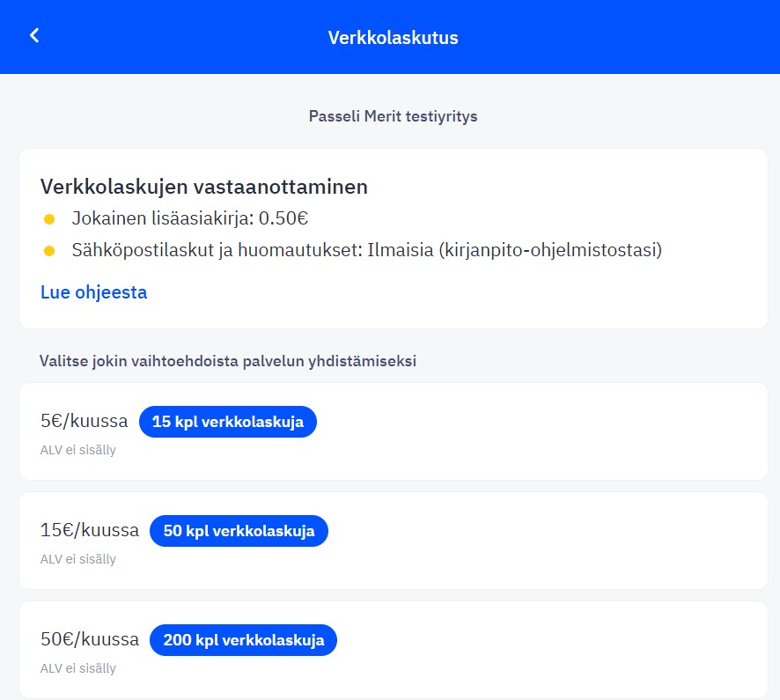Click the Verkkolaskutus header title
Screen dimensions: 780x700
(393, 38)
